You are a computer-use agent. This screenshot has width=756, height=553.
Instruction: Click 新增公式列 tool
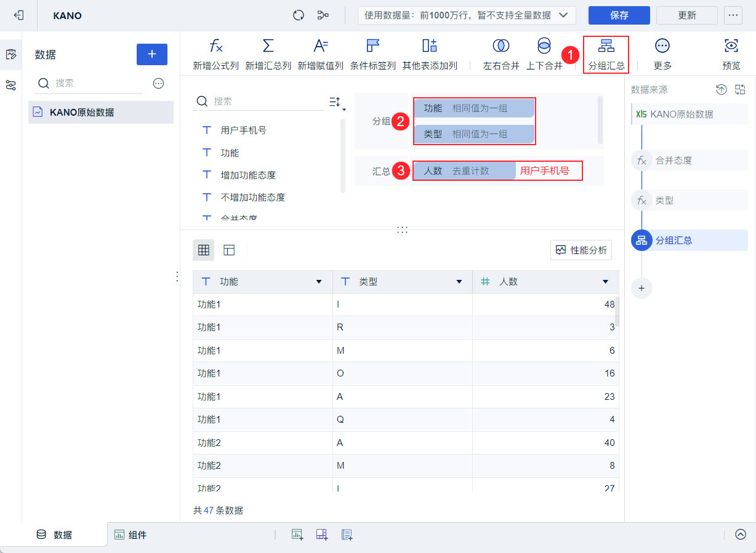click(215, 54)
